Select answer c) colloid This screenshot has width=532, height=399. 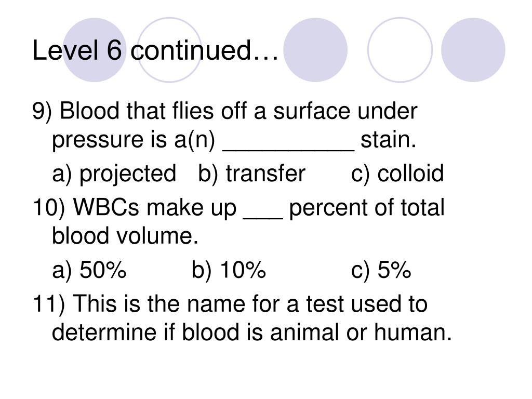coord(397,174)
